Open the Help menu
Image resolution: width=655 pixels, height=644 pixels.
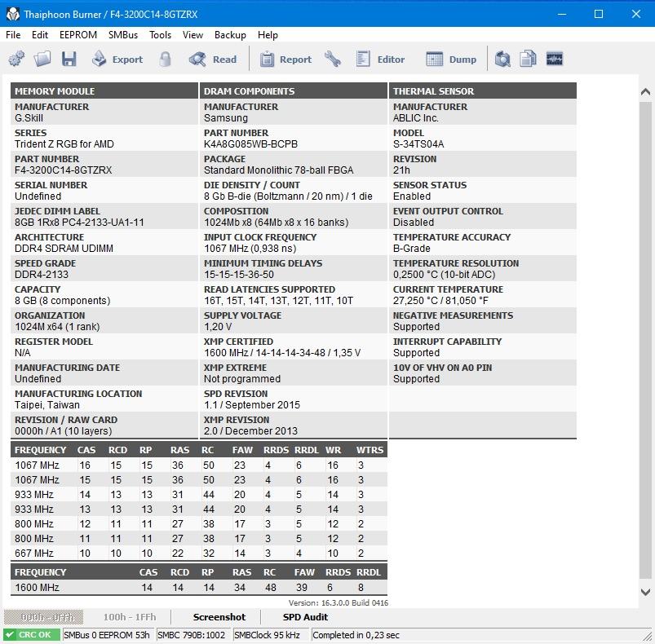pos(268,35)
